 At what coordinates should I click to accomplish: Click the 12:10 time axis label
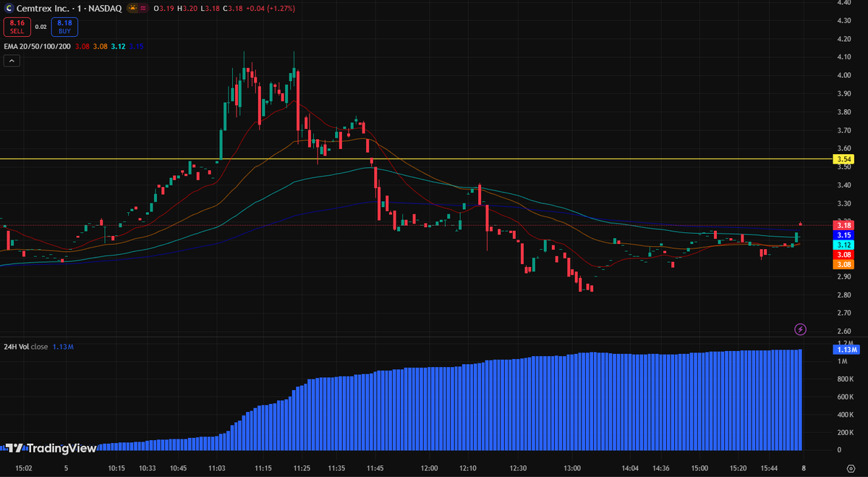pyautogui.click(x=468, y=468)
